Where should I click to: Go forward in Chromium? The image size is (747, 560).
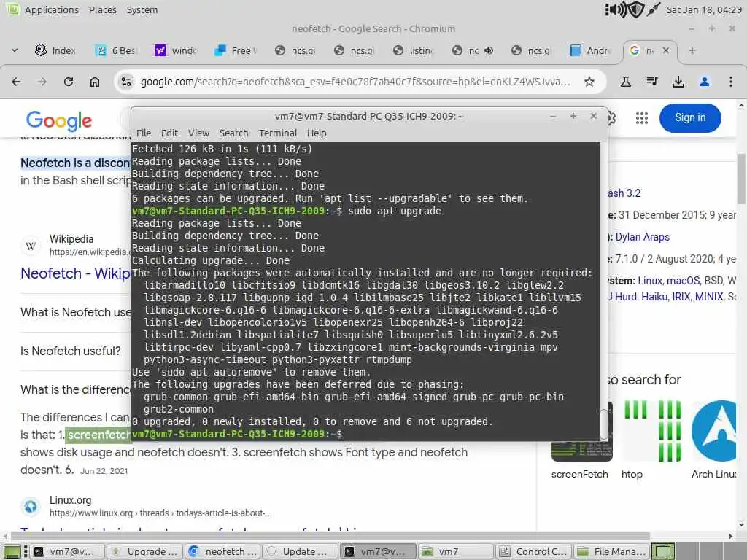click(x=42, y=82)
